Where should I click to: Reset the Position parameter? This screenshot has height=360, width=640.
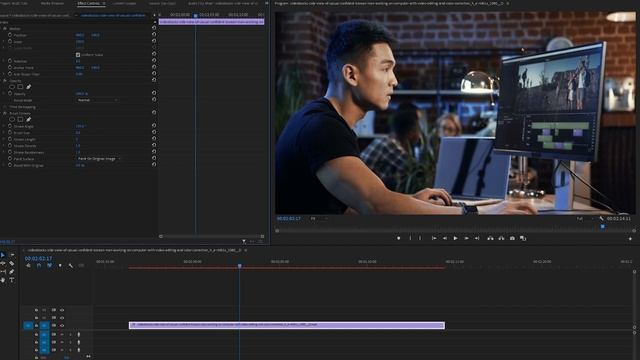tap(154, 35)
